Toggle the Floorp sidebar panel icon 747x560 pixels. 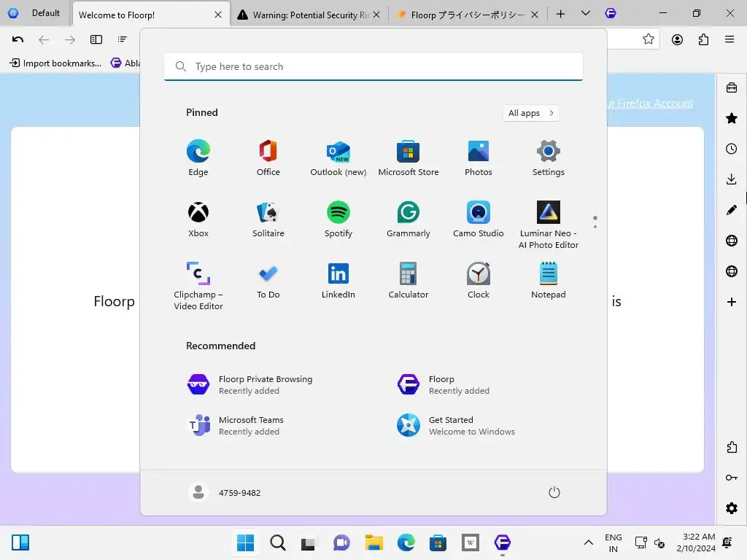(96, 39)
